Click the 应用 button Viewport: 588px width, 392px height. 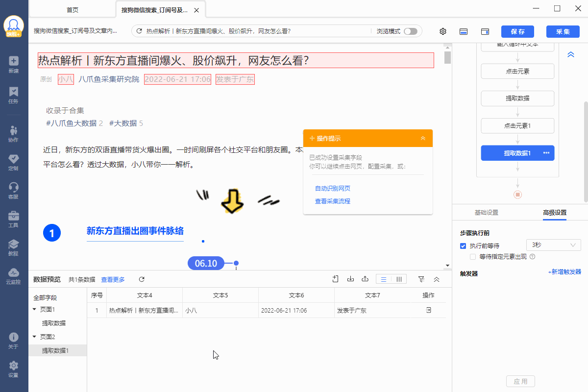520,381
